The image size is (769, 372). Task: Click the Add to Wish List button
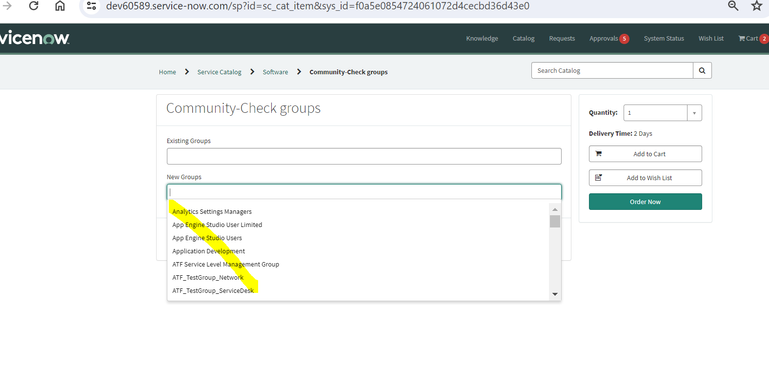(645, 178)
